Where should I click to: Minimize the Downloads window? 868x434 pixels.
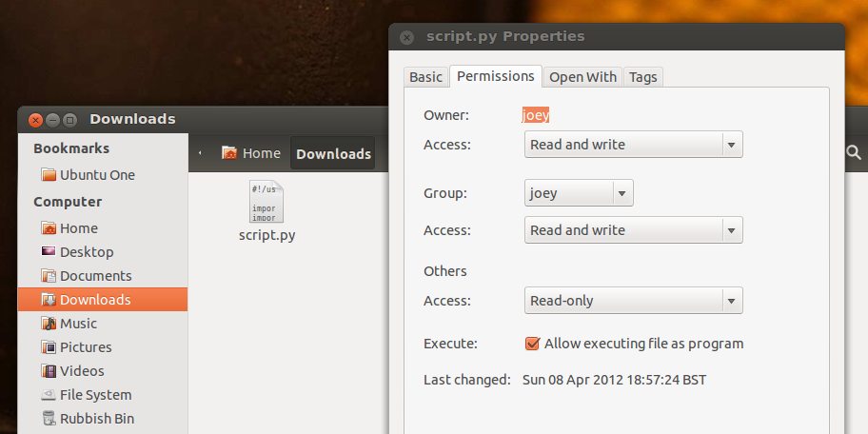(52, 120)
